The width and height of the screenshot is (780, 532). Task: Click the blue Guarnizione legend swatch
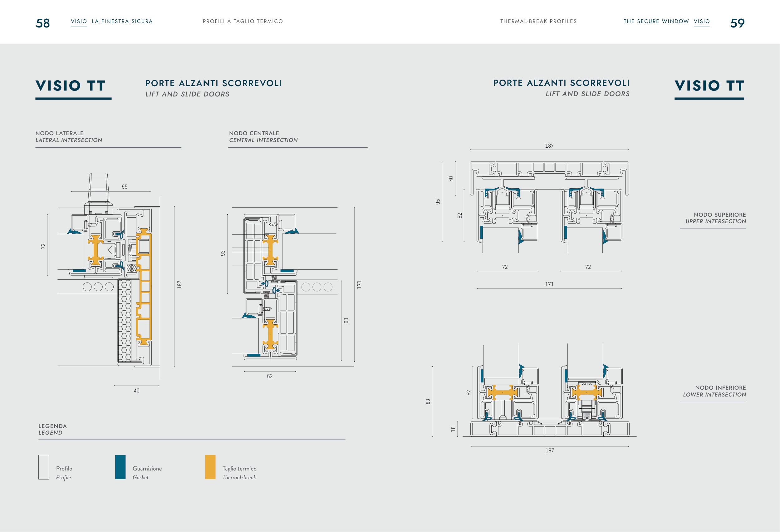pyautogui.click(x=120, y=467)
